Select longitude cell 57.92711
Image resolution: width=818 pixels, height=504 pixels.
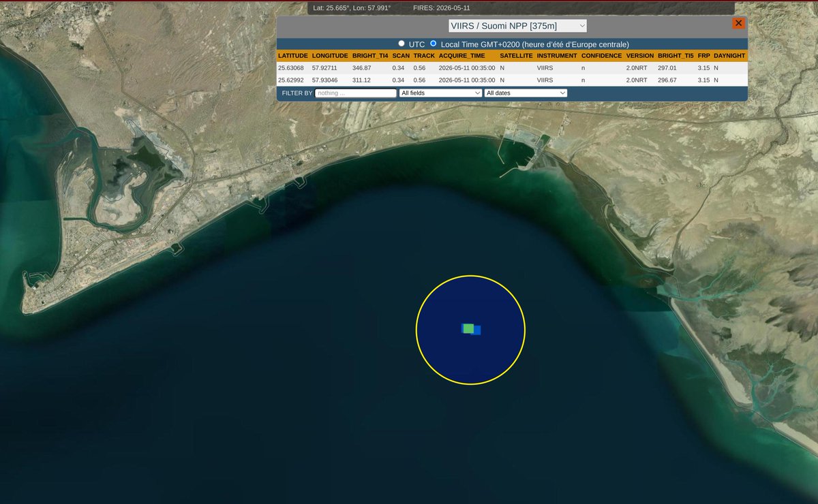click(324, 68)
